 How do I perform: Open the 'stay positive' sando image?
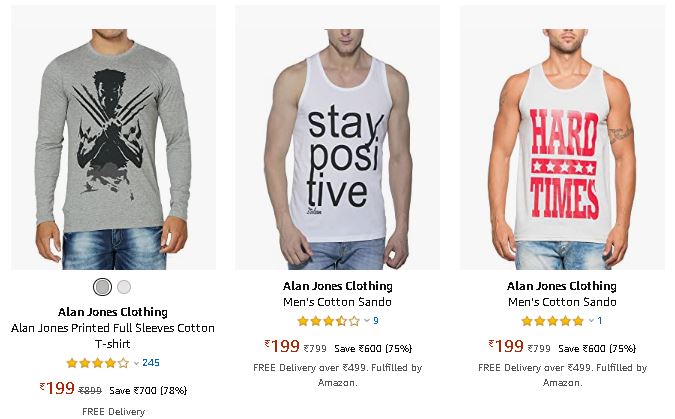338,137
